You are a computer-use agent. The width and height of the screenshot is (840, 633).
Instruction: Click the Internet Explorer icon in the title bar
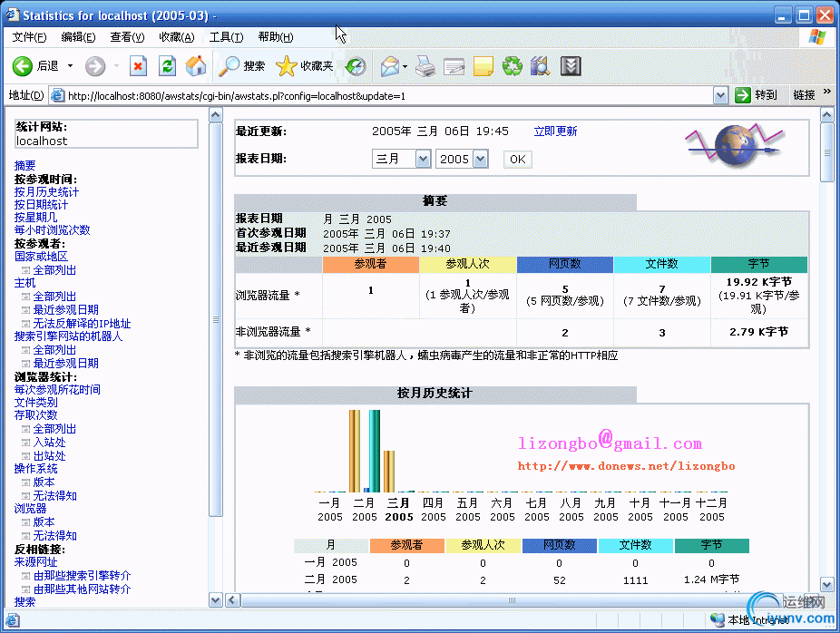(x=13, y=15)
